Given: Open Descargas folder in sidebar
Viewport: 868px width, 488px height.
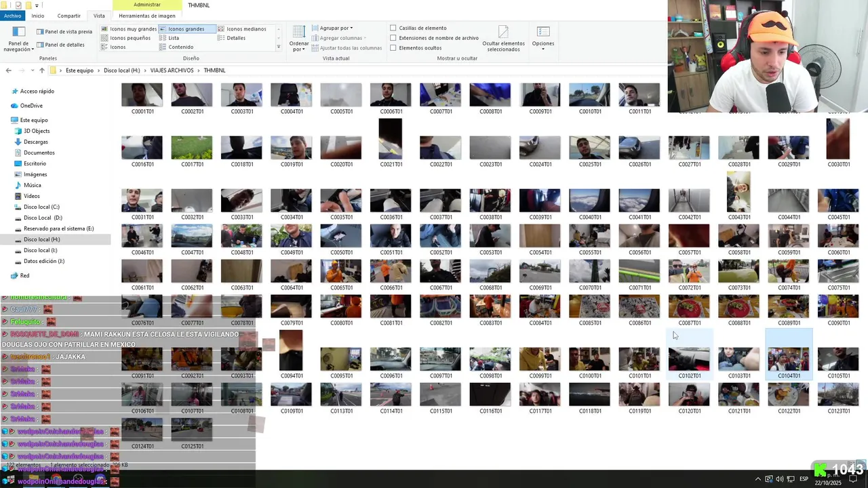Looking at the screenshot, I should [31, 142].
